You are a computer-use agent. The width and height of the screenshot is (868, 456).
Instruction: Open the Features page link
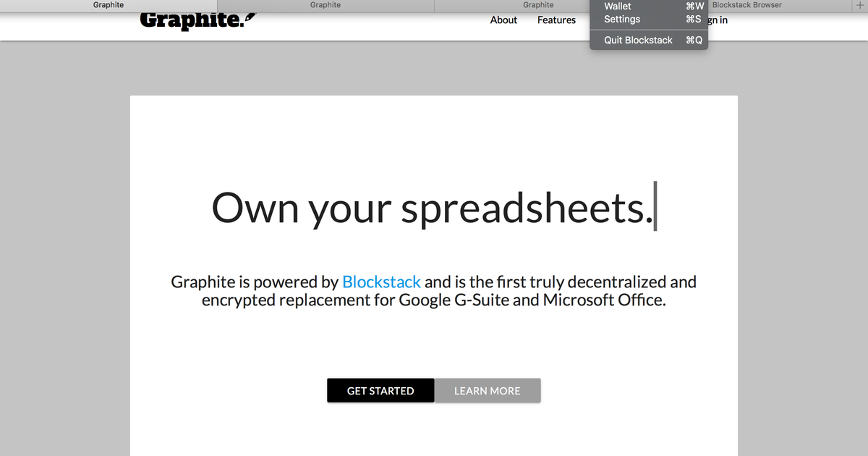(556, 20)
